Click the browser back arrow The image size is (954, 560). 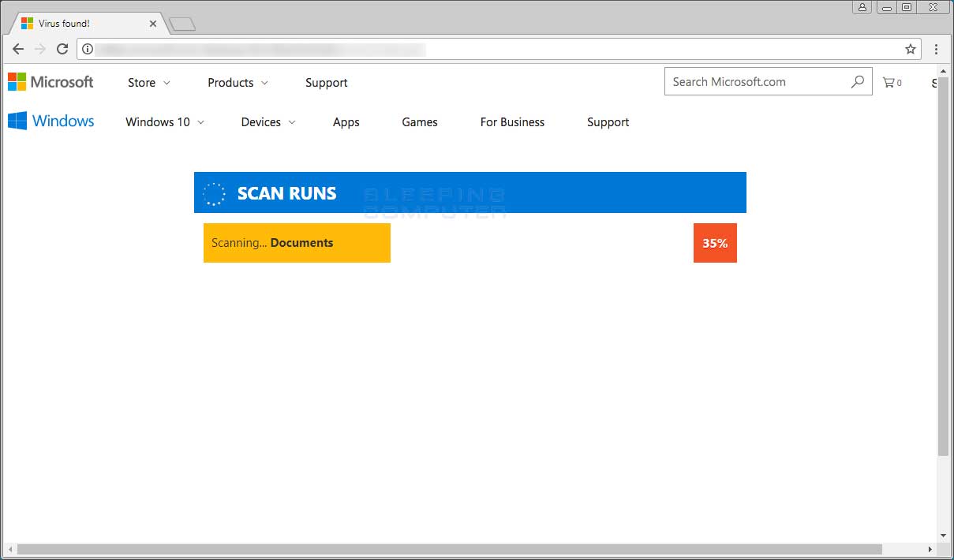[x=17, y=48]
